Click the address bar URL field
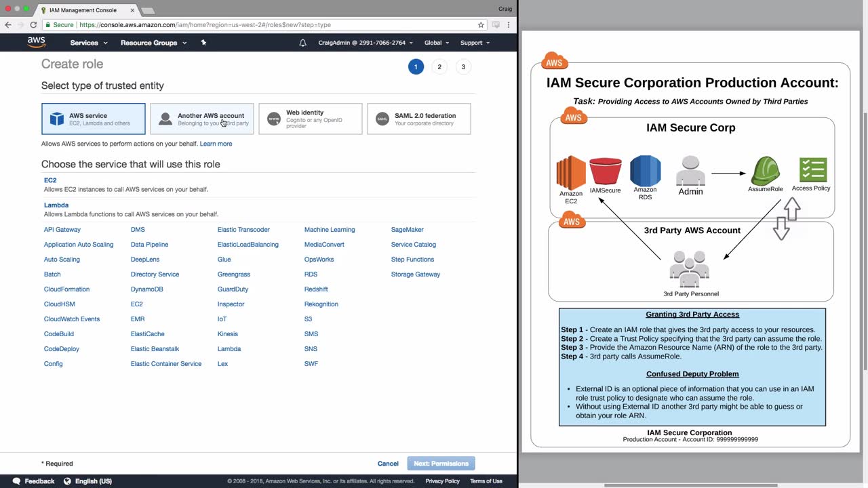This screenshot has height=488, width=868. click(264, 25)
